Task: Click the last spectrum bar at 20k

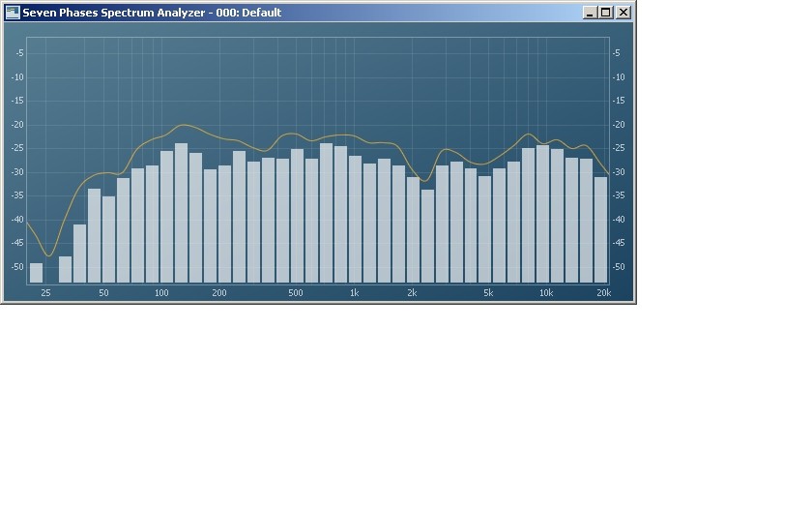Action: [600, 230]
